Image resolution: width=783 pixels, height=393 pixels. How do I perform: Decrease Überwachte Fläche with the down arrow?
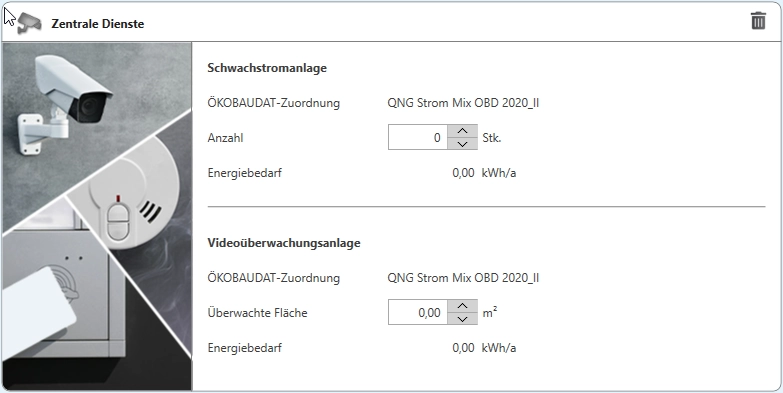pyautogui.click(x=462, y=319)
